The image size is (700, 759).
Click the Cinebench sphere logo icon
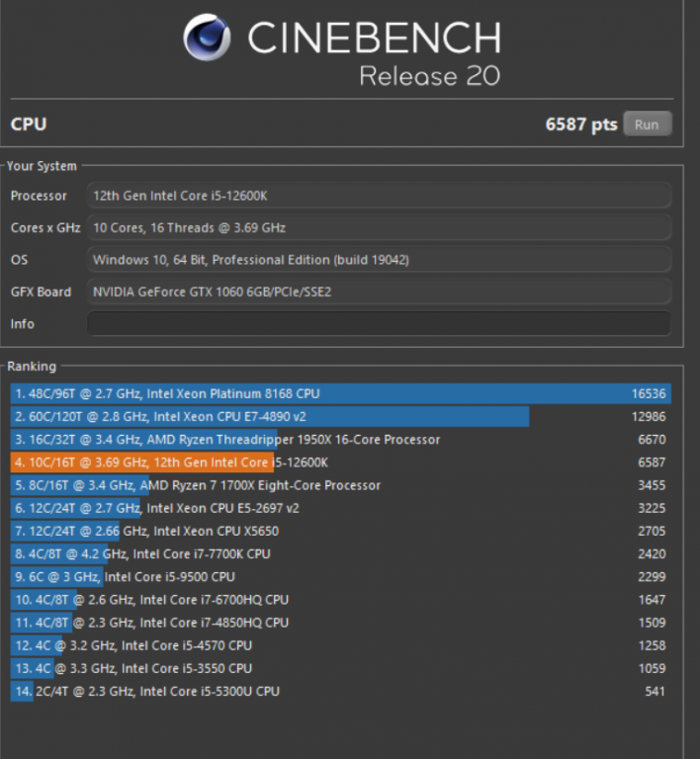point(207,39)
